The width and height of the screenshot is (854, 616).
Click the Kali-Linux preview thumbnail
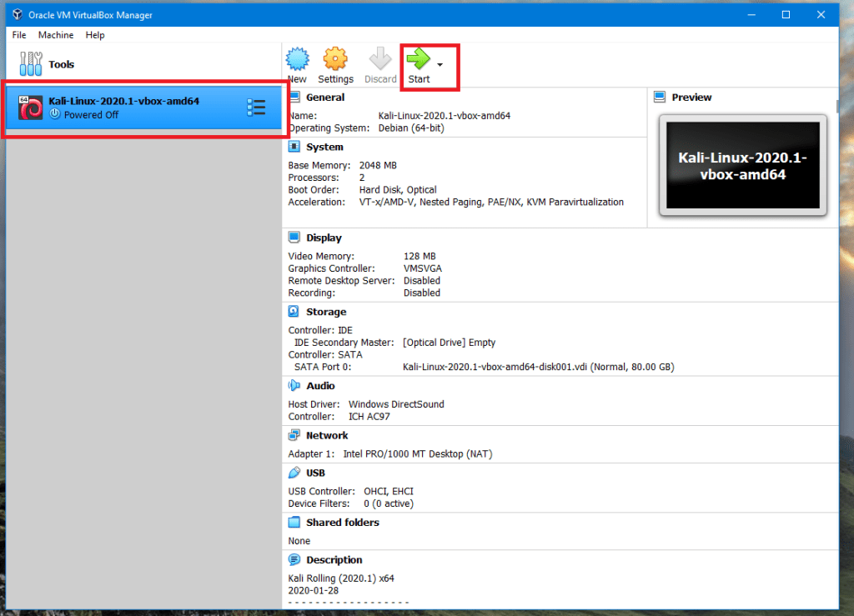[742, 165]
